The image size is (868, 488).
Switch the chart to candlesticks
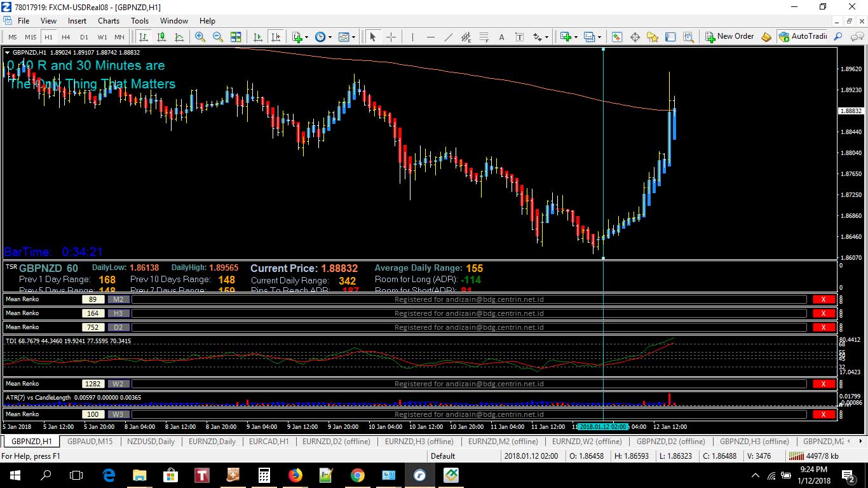pyautogui.click(x=161, y=37)
